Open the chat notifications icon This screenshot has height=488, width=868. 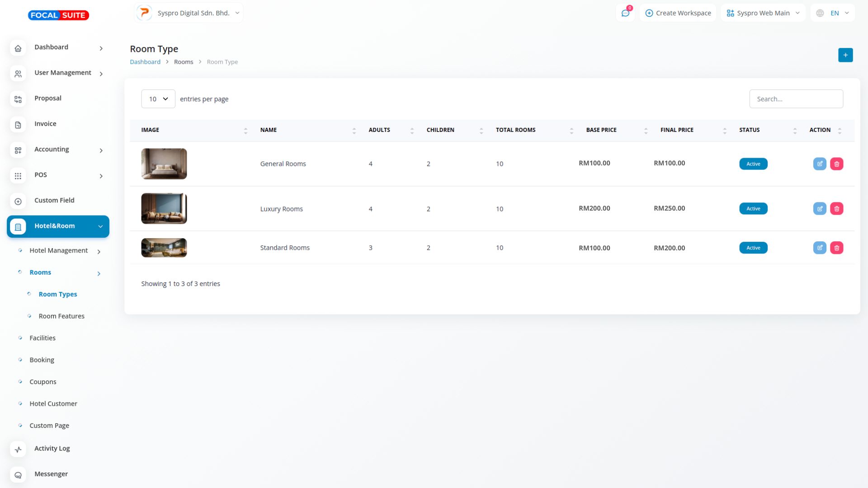(625, 13)
